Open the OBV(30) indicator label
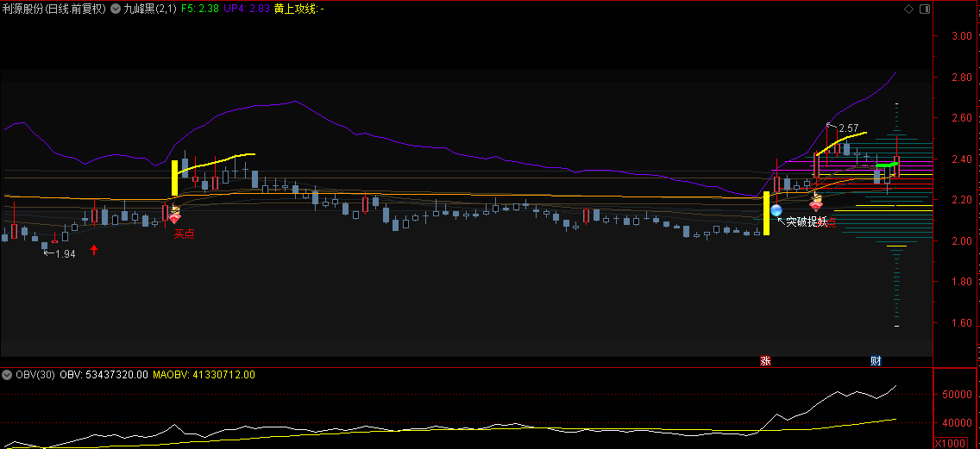The width and height of the screenshot is (980, 449). click(x=35, y=375)
